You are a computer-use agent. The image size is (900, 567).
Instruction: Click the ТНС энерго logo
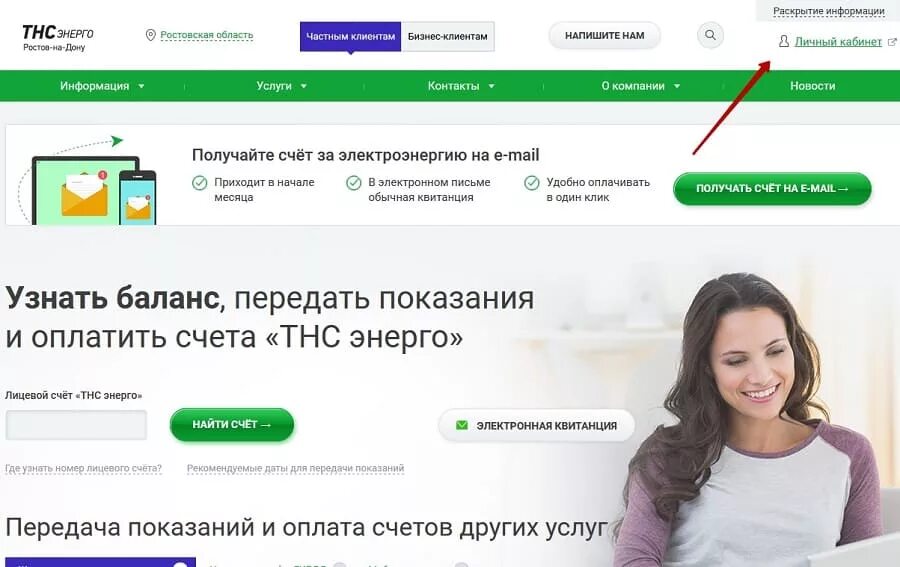coord(57,38)
